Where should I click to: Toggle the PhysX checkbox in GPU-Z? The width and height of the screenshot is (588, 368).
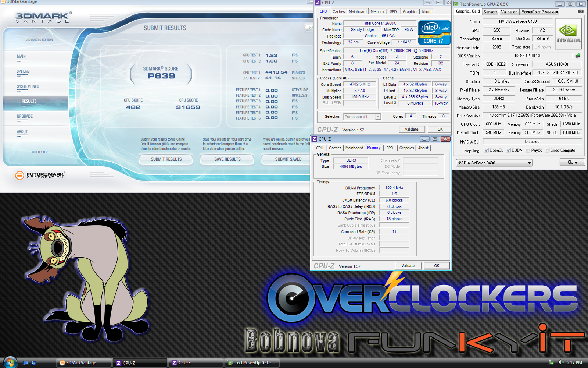pyautogui.click(x=528, y=150)
